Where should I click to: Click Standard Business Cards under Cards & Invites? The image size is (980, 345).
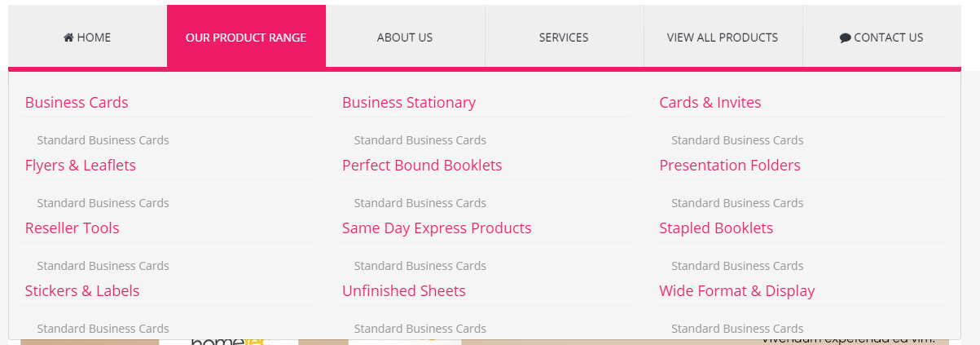(737, 140)
